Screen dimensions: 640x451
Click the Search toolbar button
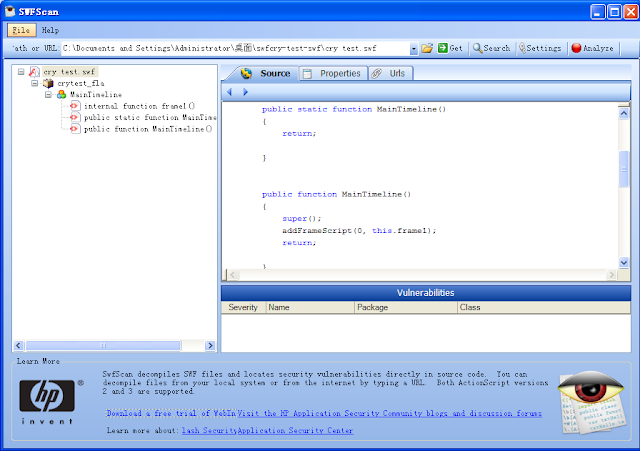(x=492, y=48)
